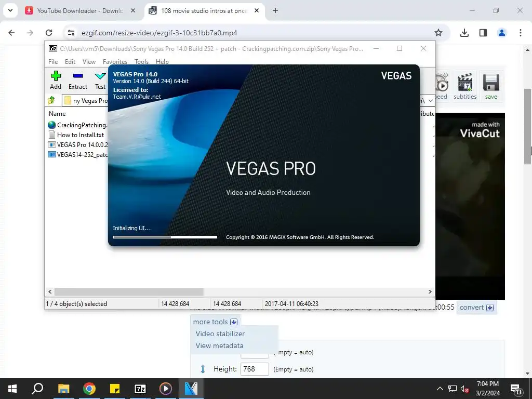This screenshot has height=399, width=532.
Task: View site information icon in address bar
Action: (71, 33)
